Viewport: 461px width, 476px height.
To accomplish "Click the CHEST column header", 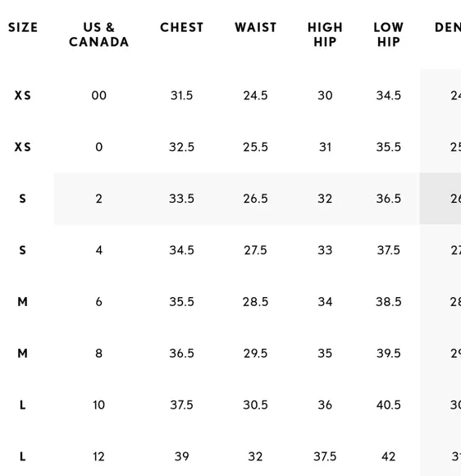I will click(181, 27).
